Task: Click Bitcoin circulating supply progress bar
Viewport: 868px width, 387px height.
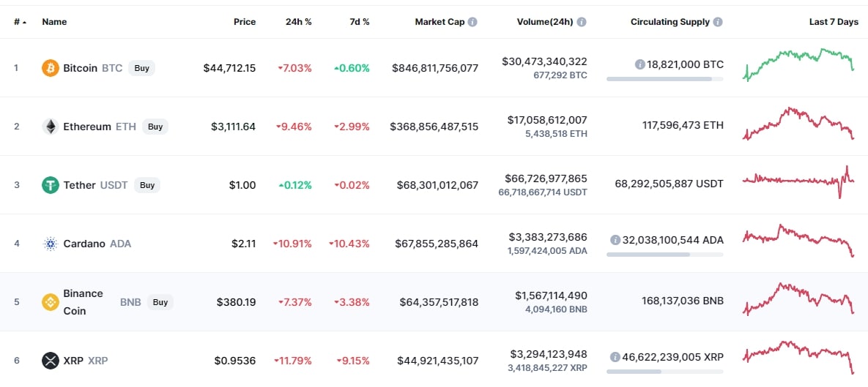Action: pyautogui.click(x=665, y=79)
